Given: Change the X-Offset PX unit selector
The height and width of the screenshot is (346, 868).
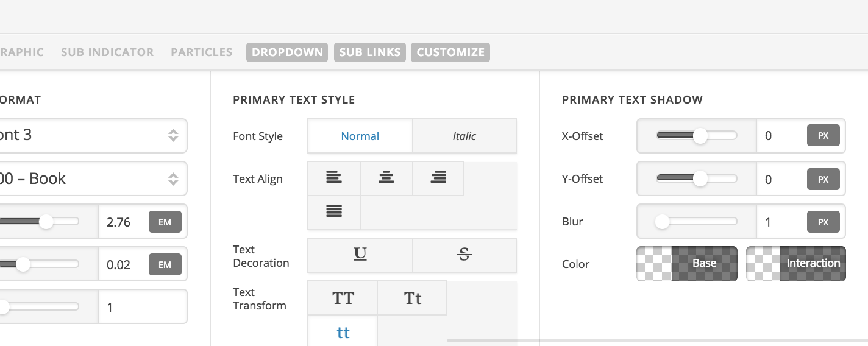Looking at the screenshot, I should (x=824, y=136).
